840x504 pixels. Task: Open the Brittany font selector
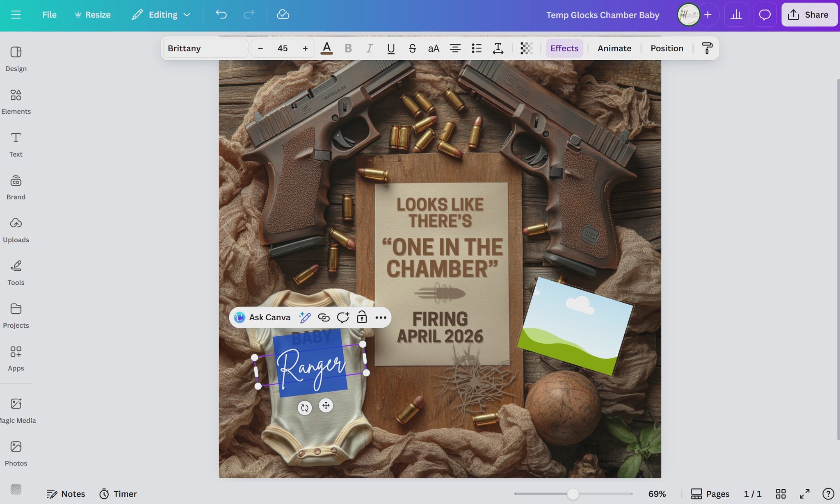(x=205, y=48)
